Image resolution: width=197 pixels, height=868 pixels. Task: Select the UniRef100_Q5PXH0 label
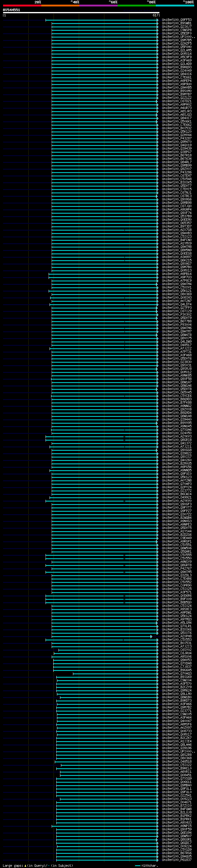[x=177, y=47]
